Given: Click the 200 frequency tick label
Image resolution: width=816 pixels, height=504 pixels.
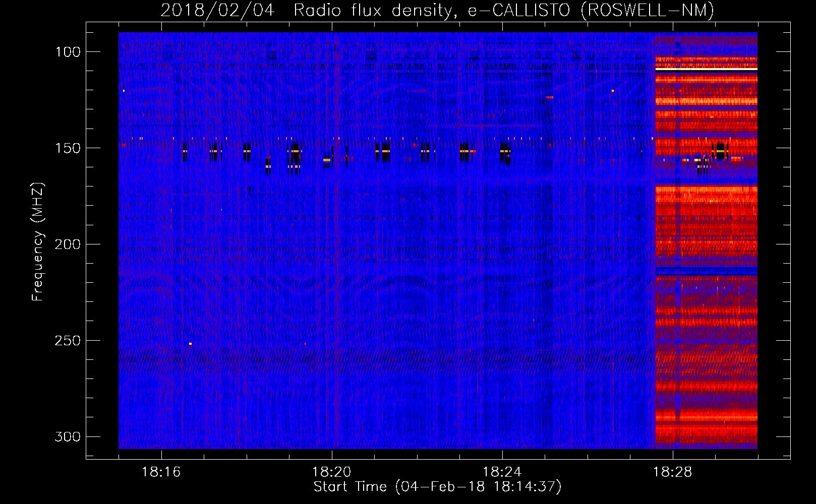Looking at the screenshot, I should 68,244.
